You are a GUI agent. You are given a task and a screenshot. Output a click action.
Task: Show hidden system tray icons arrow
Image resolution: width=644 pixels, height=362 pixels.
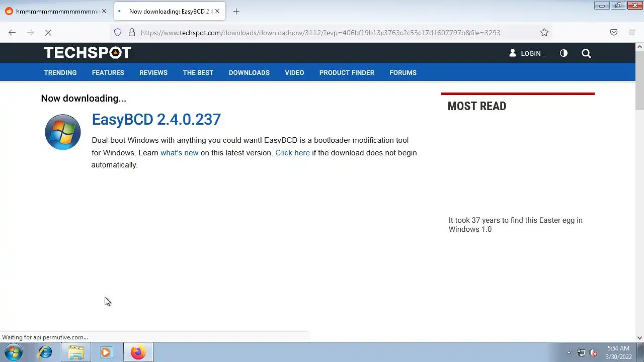(569, 352)
